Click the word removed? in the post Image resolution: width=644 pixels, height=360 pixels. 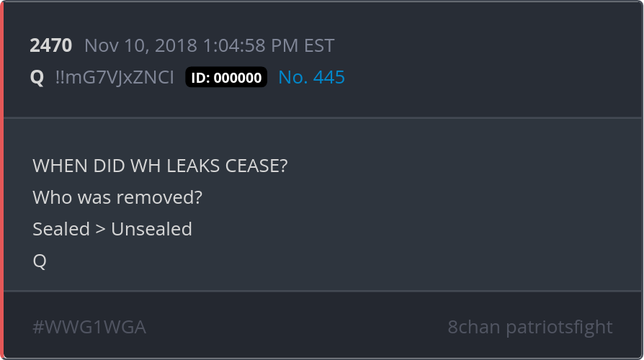coord(169,197)
